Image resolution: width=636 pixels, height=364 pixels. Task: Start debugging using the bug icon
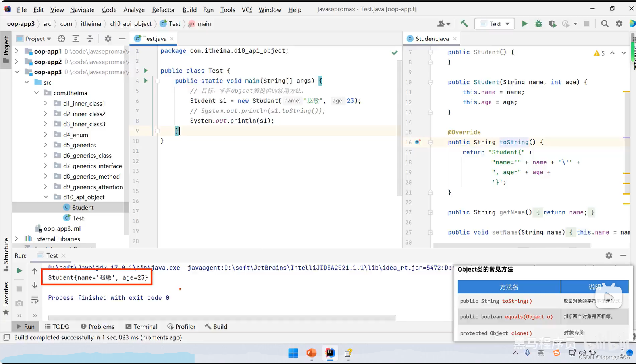538,23
